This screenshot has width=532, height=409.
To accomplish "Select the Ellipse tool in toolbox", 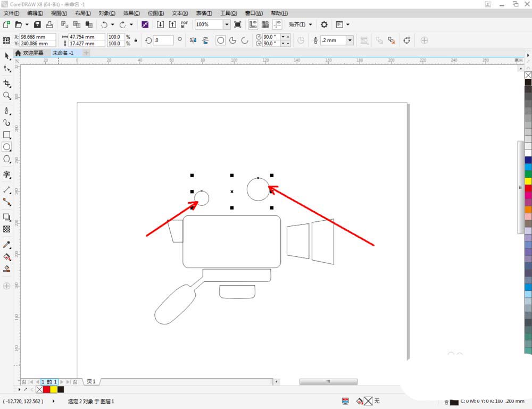I will (x=7, y=147).
